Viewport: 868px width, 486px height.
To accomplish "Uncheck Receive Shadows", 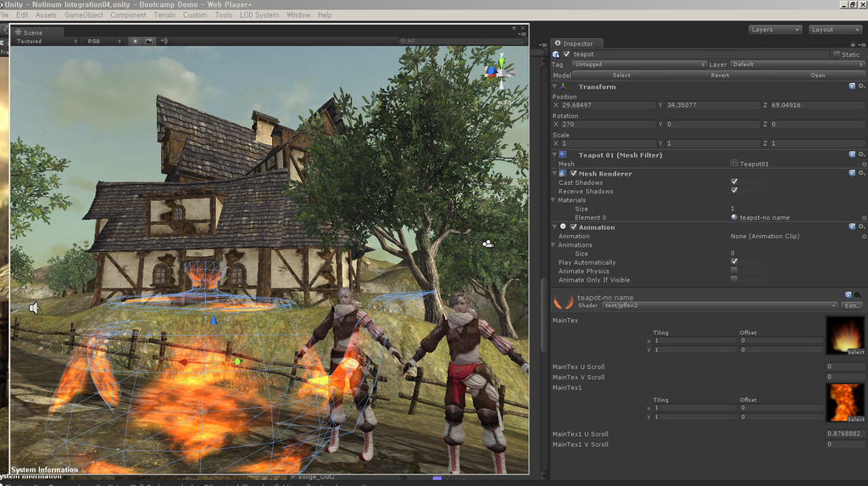I will (734, 191).
